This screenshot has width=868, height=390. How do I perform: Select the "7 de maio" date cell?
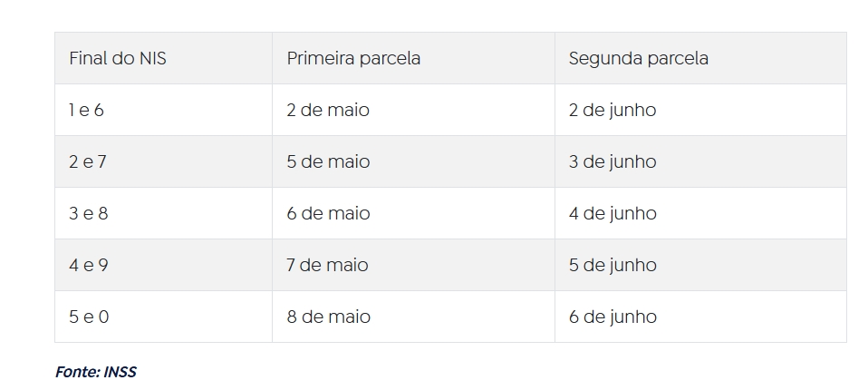[x=328, y=266]
